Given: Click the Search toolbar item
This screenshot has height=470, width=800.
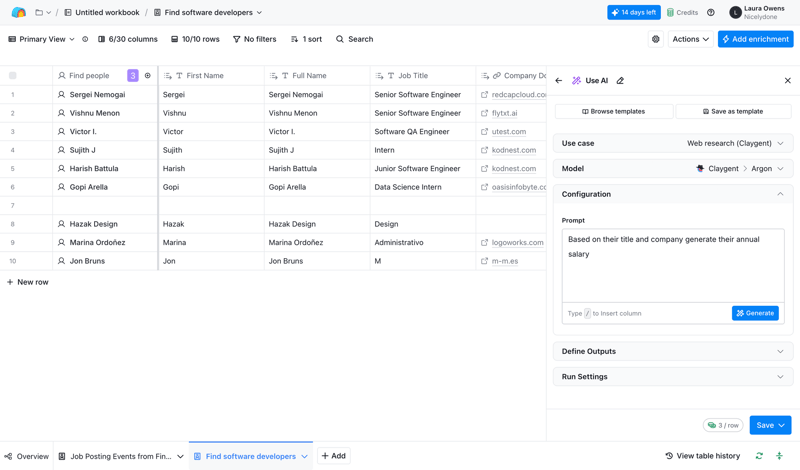Looking at the screenshot, I should coord(355,39).
